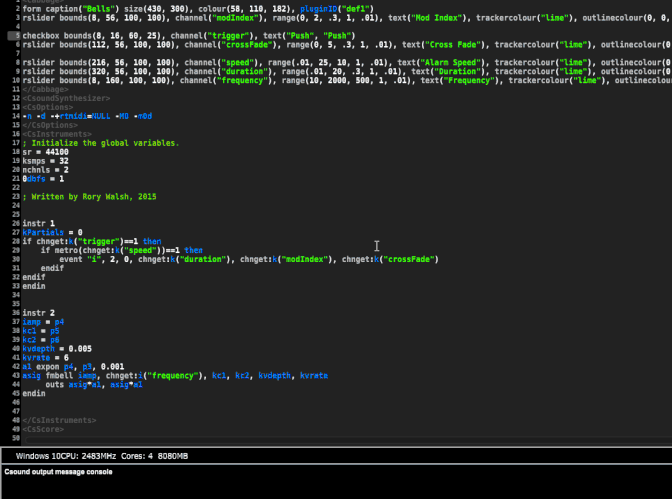Click the 'event "i", 2, 0' statement
Image resolution: width=672 pixels, height=499 pixels.
pos(96,259)
